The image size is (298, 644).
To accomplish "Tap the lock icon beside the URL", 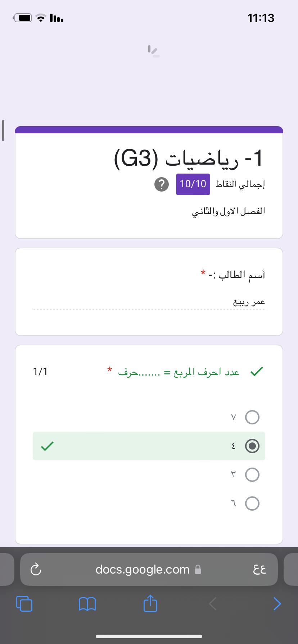I will (198, 569).
